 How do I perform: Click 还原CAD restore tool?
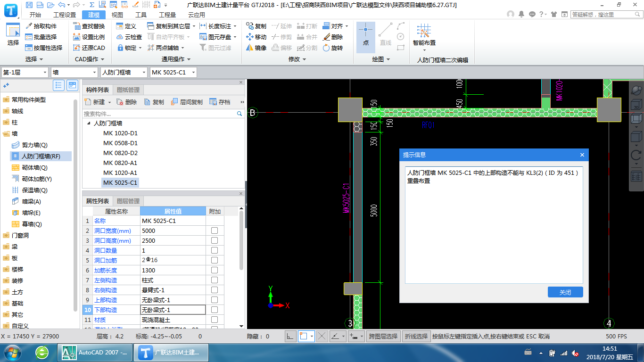(x=89, y=48)
